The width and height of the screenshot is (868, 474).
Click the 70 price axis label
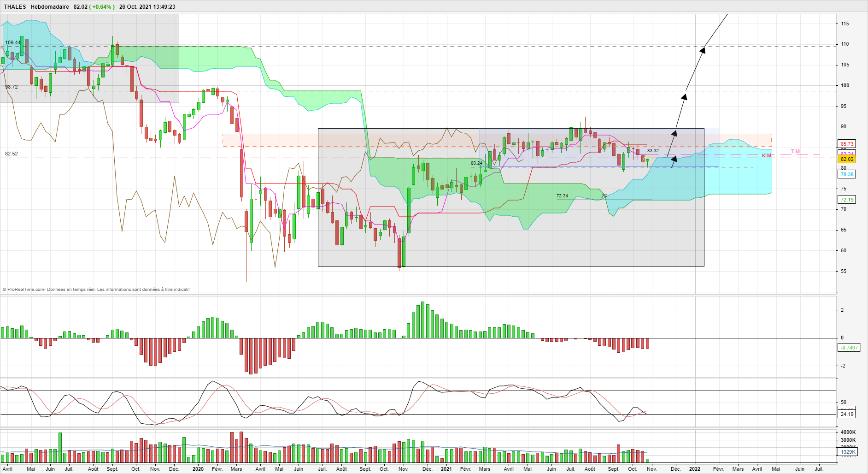844,209
